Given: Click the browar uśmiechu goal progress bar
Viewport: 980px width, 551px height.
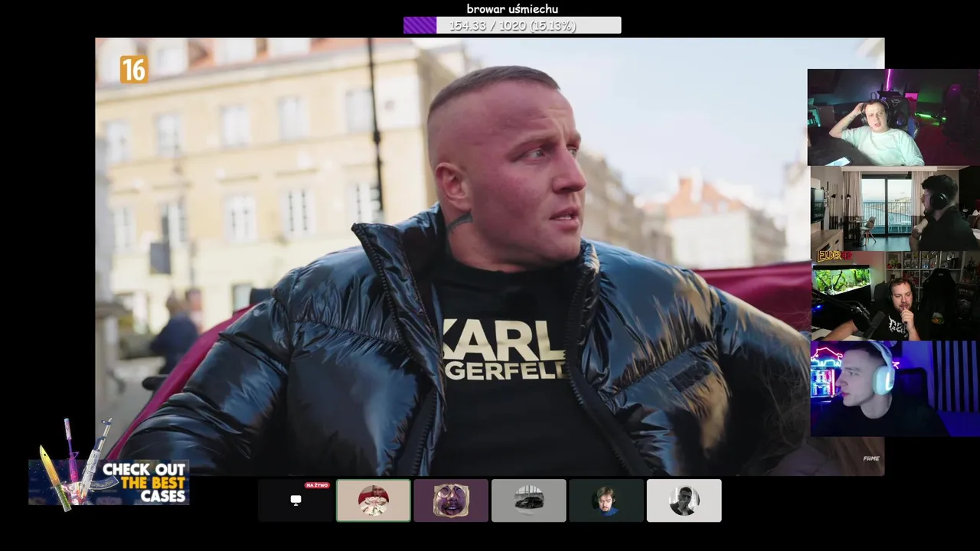Looking at the screenshot, I should click(512, 25).
